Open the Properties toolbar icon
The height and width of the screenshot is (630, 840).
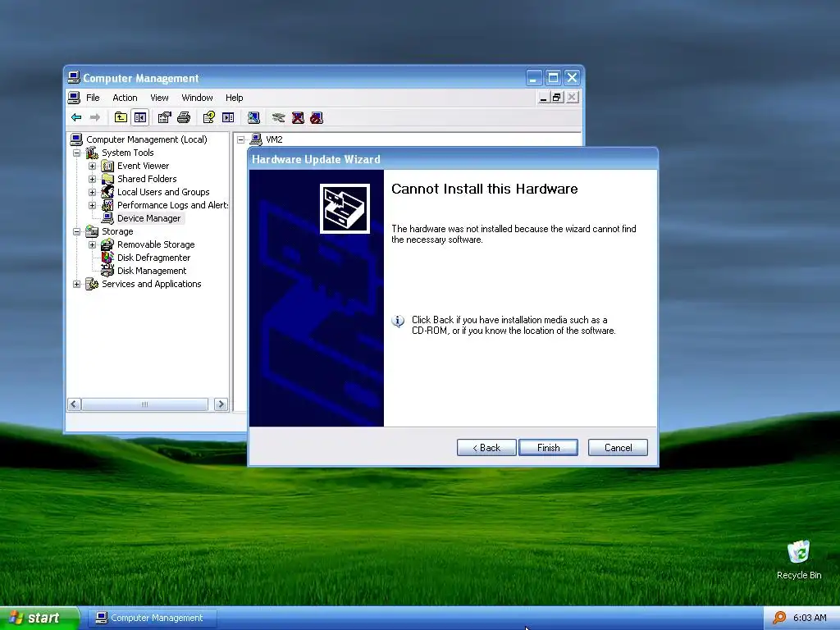coord(164,117)
